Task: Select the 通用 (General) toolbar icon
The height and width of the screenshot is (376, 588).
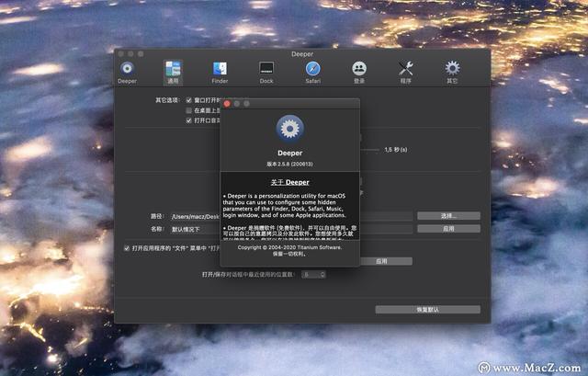Action: (x=173, y=71)
